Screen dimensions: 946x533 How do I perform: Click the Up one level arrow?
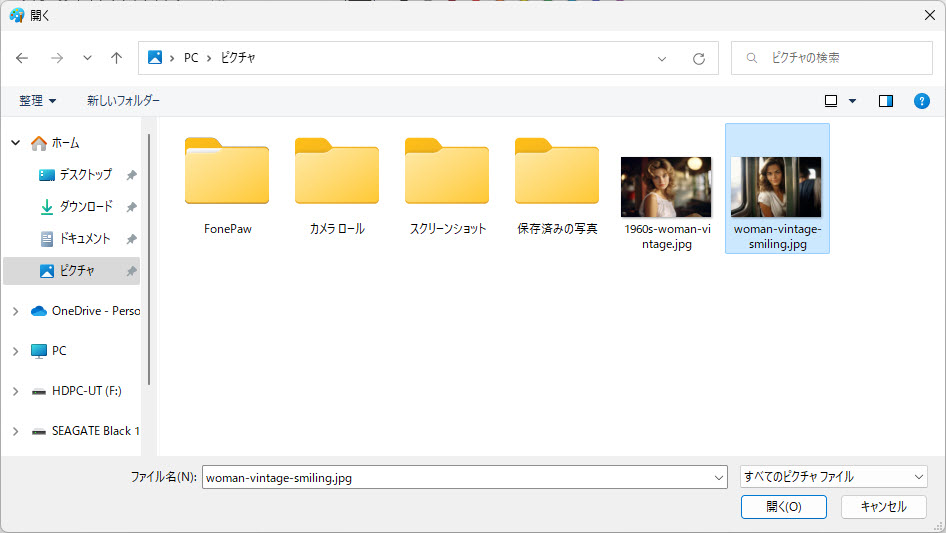tap(116, 58)
